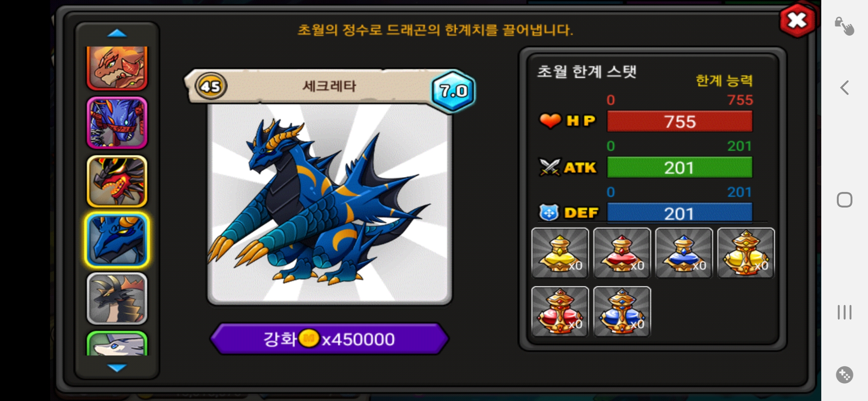Viewport: 868px width, 401px height.
Task: Choose the purple-framed blue dragon portrait
Action: 117,123
